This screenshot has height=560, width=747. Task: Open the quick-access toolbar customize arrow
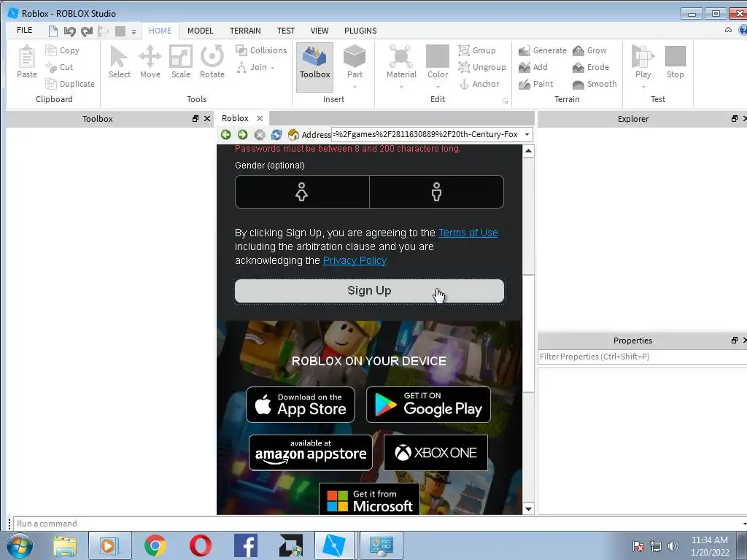pos(134,32)
